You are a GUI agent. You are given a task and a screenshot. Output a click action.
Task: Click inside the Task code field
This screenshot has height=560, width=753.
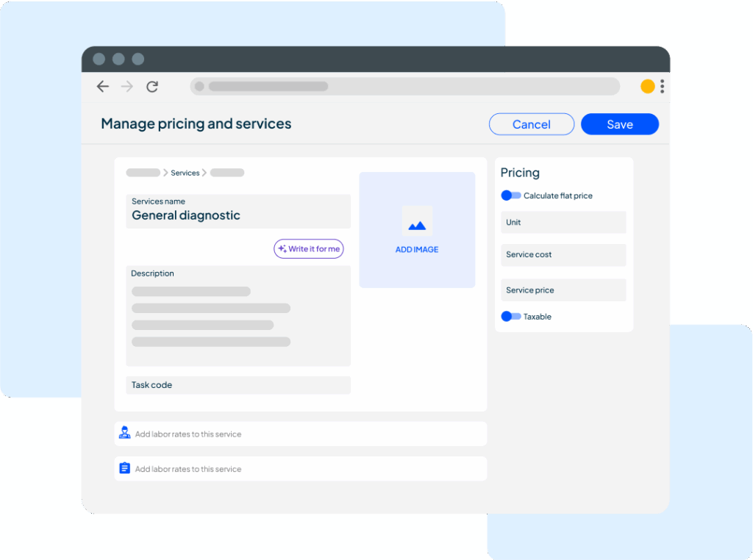238,384
